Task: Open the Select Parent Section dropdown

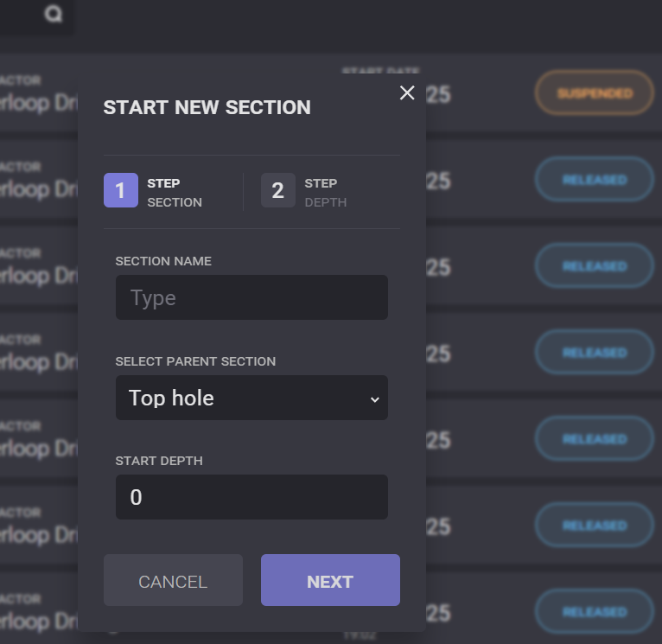Action: 251,398
